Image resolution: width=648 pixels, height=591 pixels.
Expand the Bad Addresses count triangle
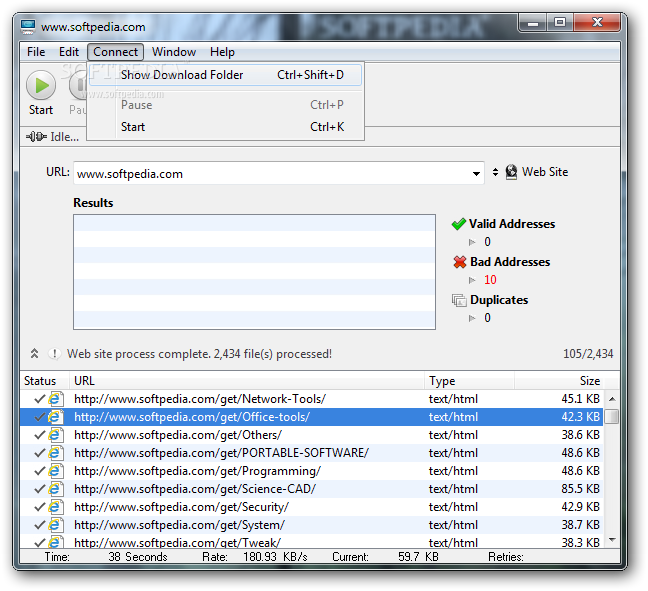pyautogui.click(x=472, y=280)
